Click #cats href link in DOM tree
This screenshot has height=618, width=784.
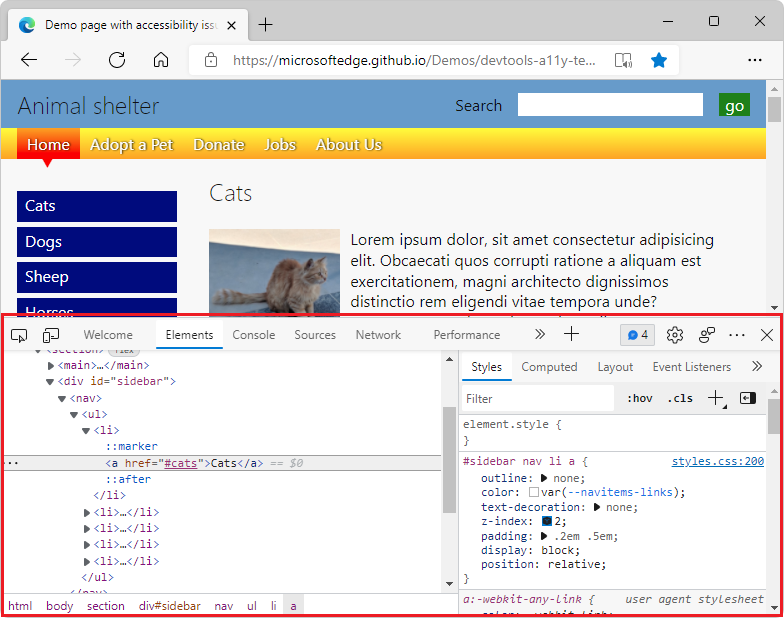[x=180, y=464]
